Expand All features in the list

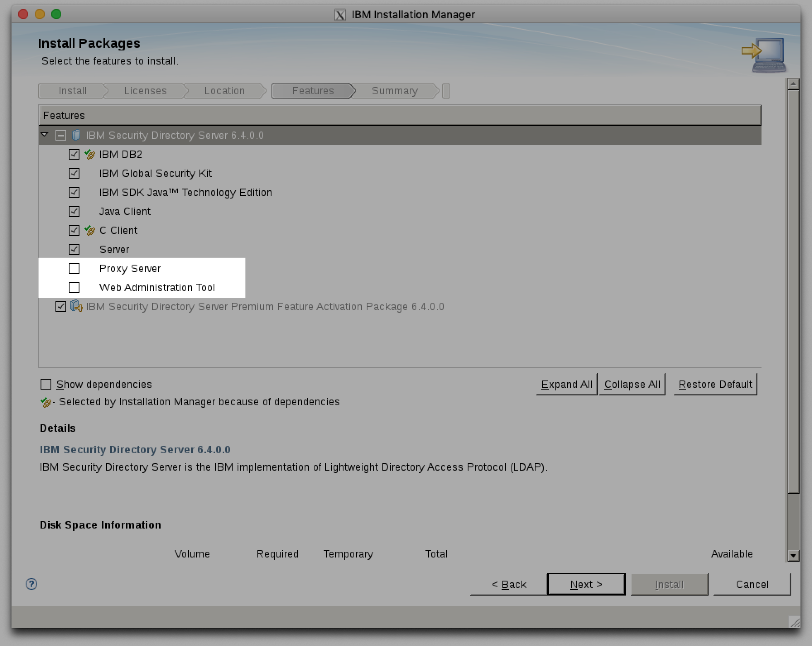(565, 384)
